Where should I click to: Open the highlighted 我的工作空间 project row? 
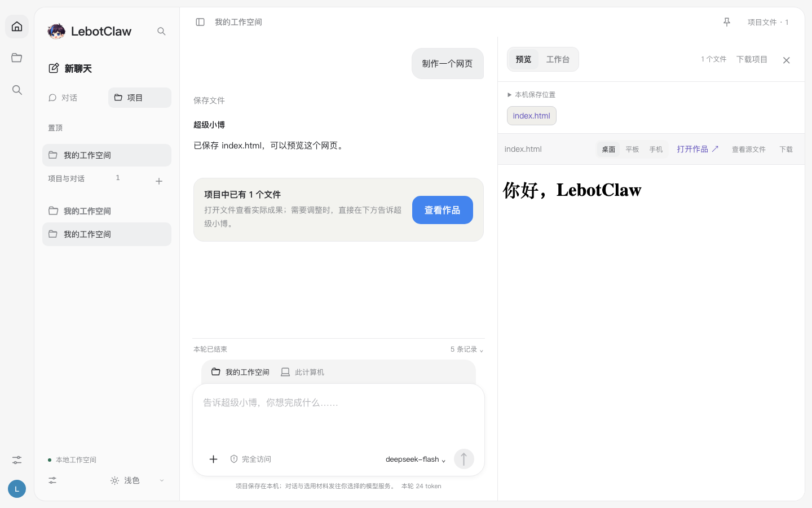pos(107,234)
